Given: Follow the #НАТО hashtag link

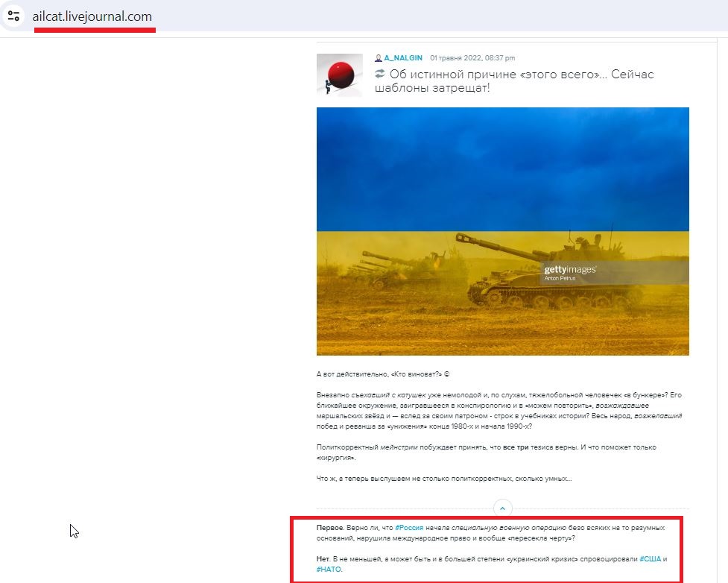Looking at the screenshot, I should pyautogui.click(x=329, y=569).
